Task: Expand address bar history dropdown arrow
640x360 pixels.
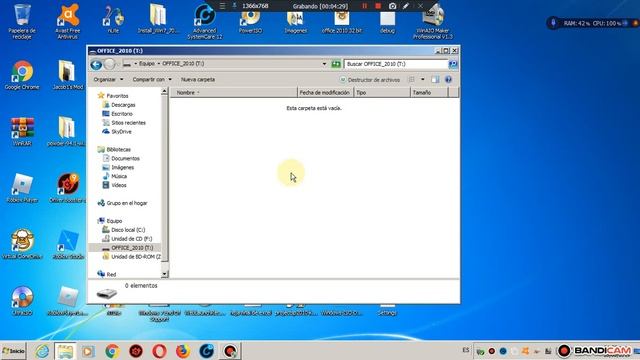Action: point(324,64)
